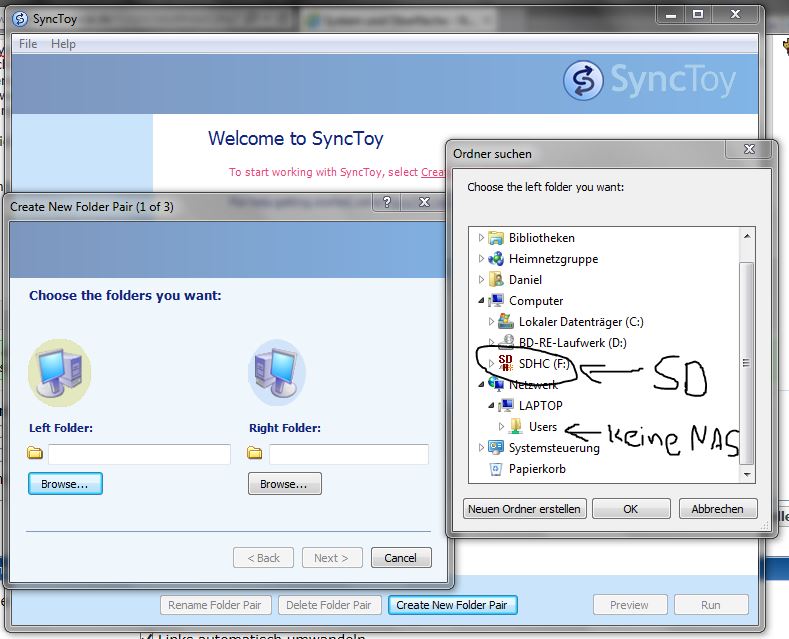Screen dimensions: 789x639
Task: Click folder icon beside Left Folder field
Action: click(35, 453)
